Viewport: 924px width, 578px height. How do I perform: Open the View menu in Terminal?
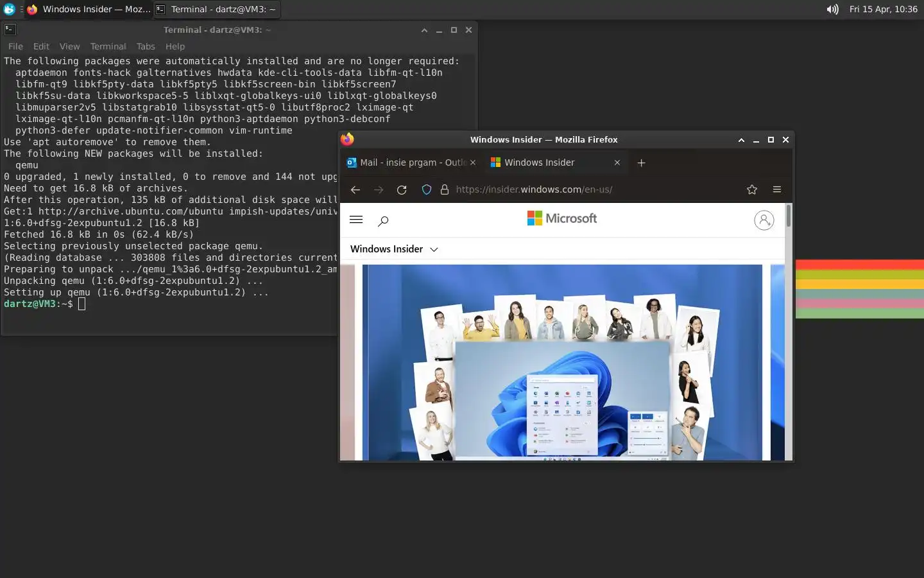click(x=69, y=46)
